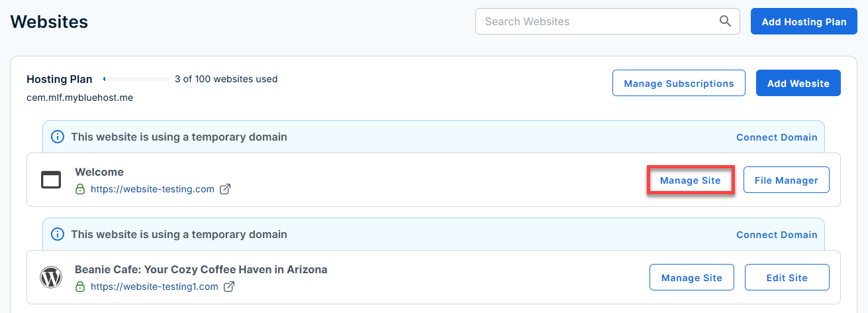Click the Add Website button
868x313 pixels.
[x=798, y=84]
